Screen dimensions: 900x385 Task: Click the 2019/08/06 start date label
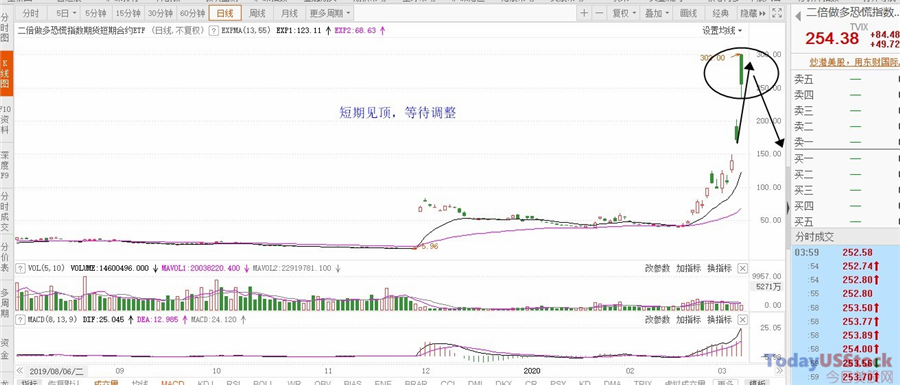pyautogui.click(x=57, y=371)
